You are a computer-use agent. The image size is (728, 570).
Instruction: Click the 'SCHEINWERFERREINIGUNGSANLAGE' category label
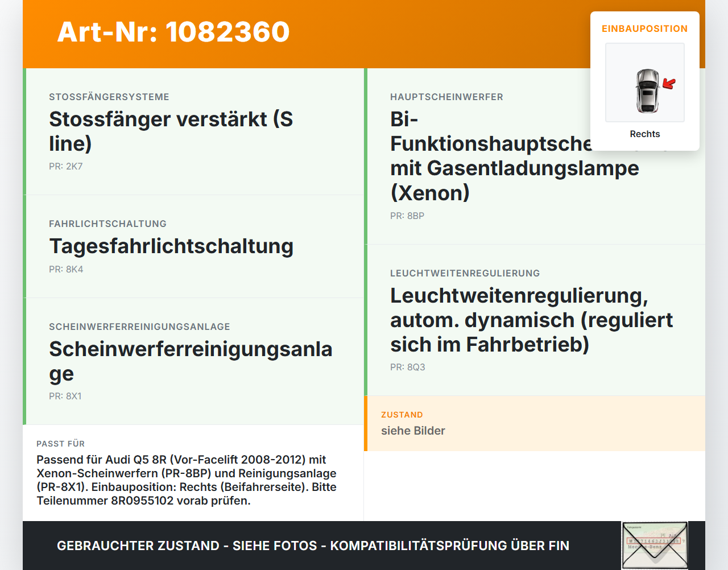(140, 327)
